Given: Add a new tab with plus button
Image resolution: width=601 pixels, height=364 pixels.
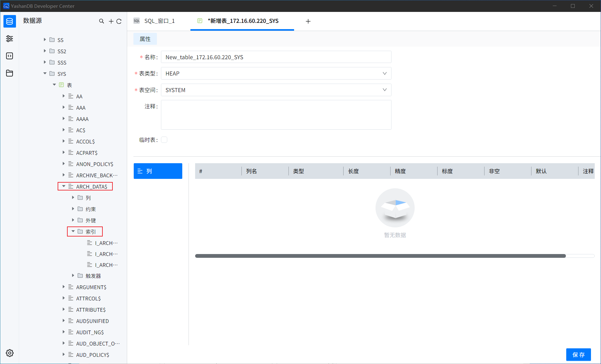Looking at the screenshot, I should tap(308, 21).
